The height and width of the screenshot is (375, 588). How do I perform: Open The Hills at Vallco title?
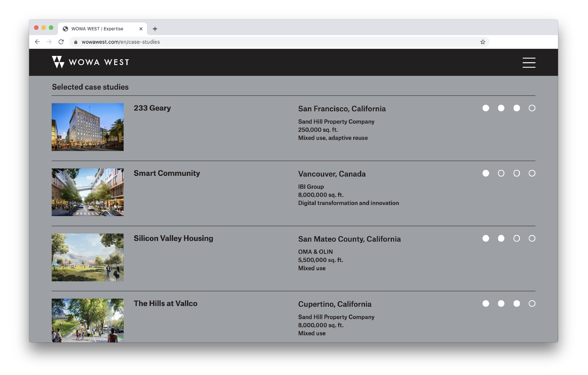165,303
